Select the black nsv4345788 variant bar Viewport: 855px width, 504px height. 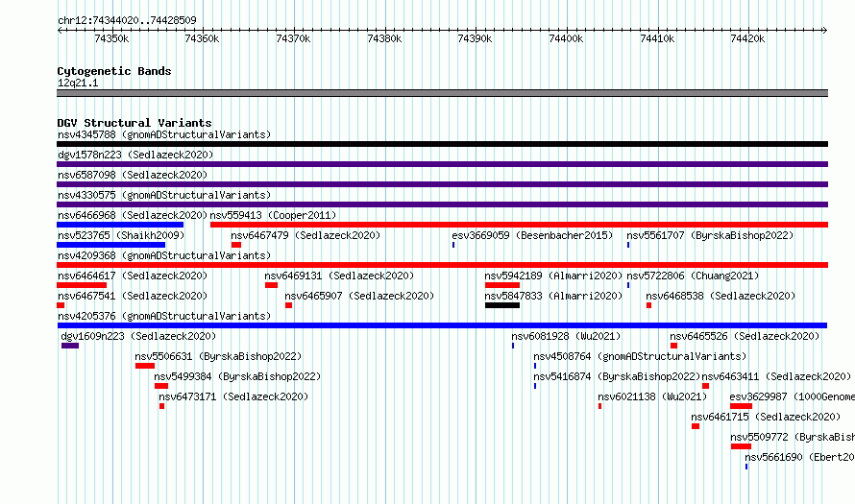click(442, 144)
